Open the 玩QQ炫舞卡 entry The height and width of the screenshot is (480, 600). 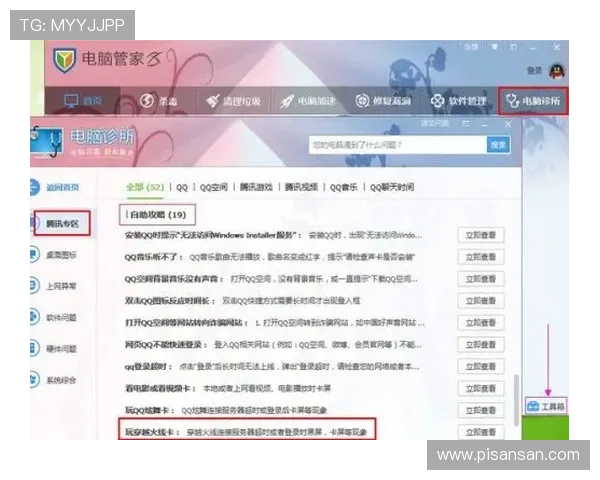coord(226,410)
